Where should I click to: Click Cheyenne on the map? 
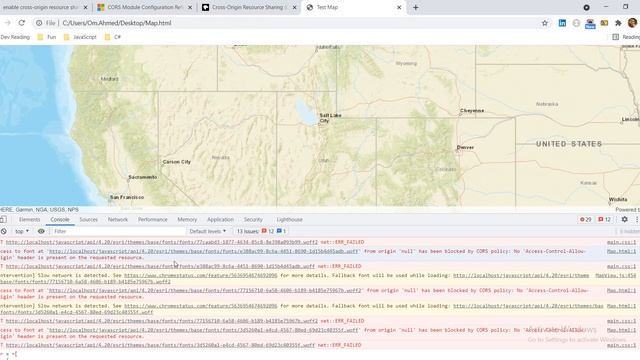(472, 111)
